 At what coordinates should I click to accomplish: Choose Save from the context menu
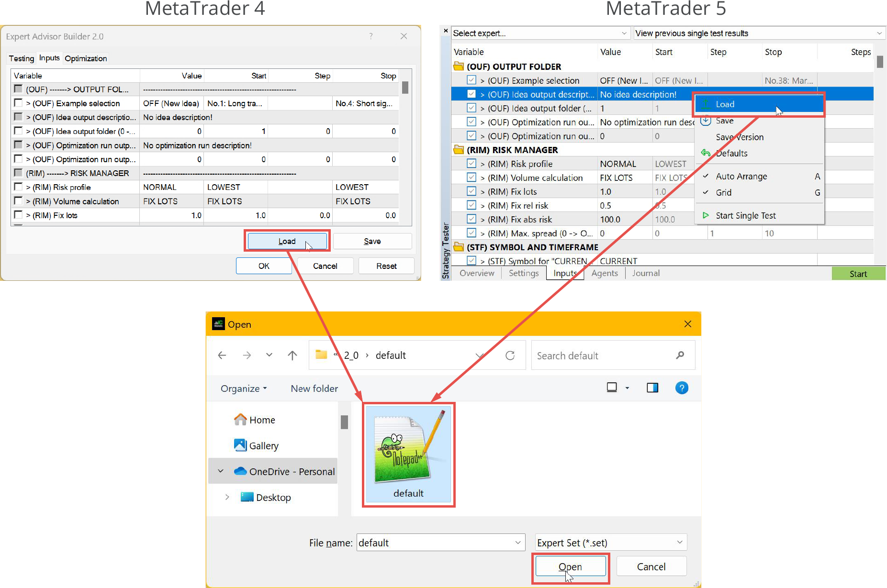pyautogui.click(x=759, y=121)
